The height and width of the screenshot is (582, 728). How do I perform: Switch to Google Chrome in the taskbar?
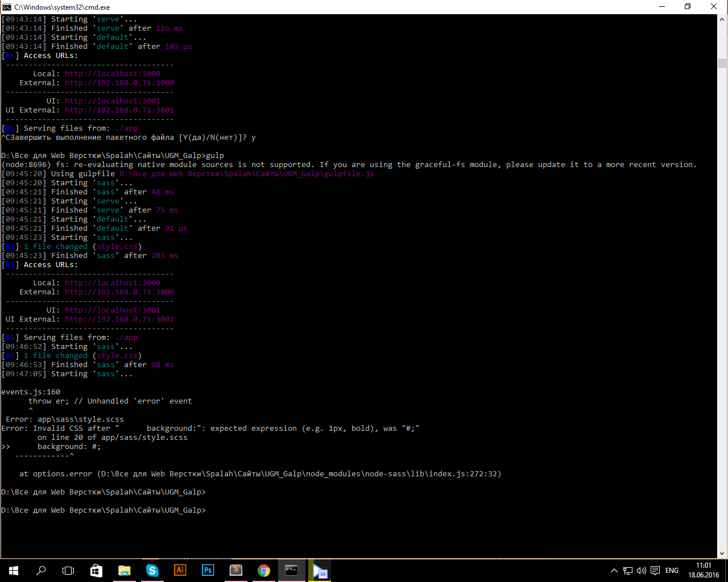click(263, 571)
